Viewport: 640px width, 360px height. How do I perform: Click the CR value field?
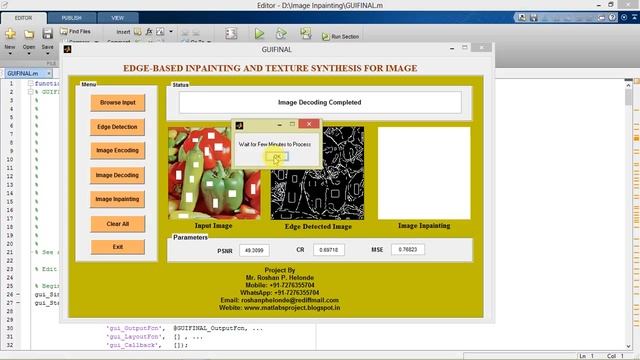329,250
